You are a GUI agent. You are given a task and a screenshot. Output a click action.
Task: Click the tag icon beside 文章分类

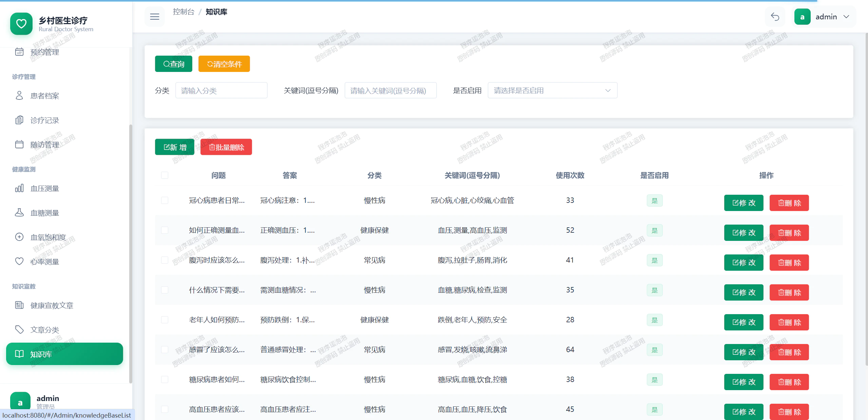(x=19, y=330)
